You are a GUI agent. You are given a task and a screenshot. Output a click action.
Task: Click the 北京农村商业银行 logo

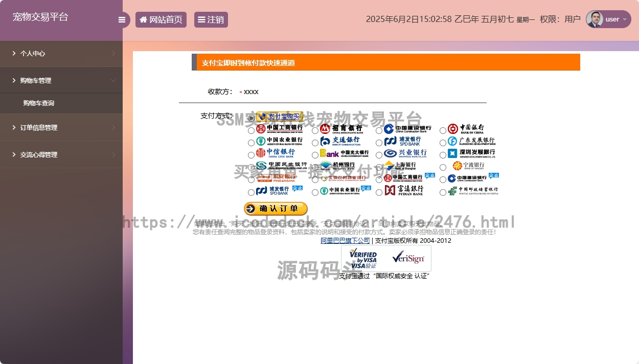click(x=343, y=178)
